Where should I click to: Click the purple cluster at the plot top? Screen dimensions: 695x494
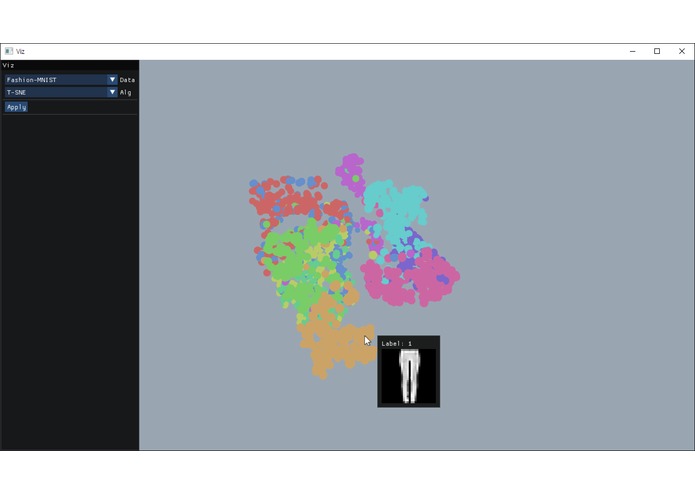(351, 173)
